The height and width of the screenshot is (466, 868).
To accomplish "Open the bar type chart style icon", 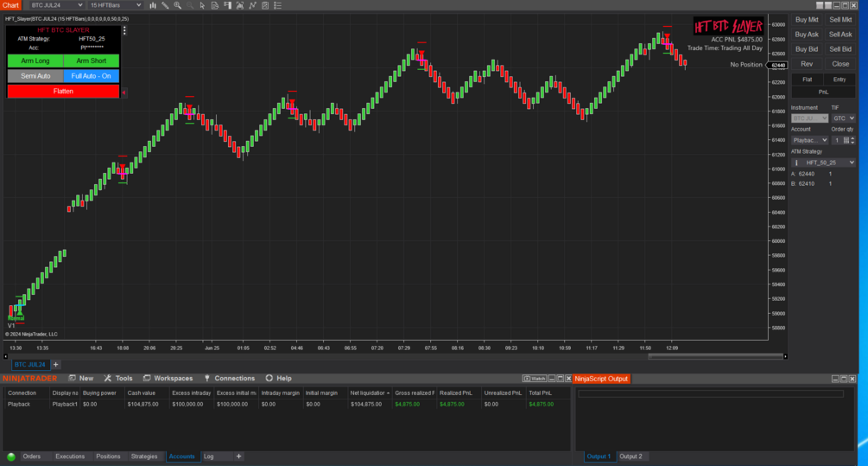I will 153,5.
